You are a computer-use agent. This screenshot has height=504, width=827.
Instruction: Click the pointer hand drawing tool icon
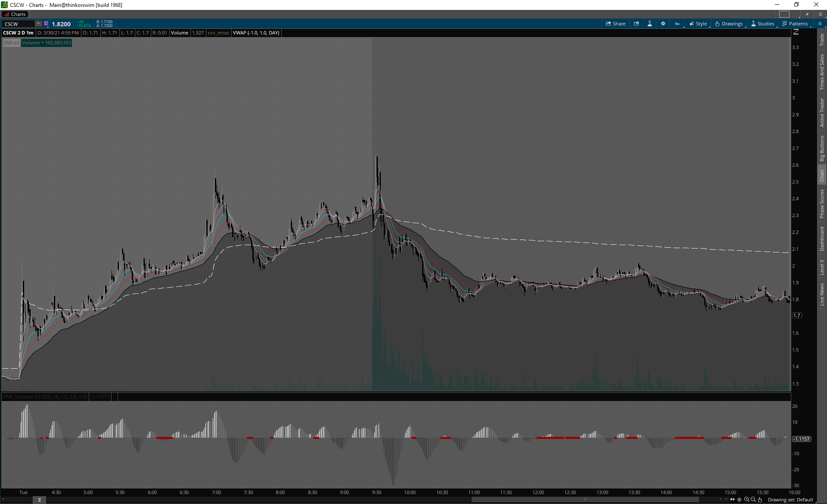point(760,500)
